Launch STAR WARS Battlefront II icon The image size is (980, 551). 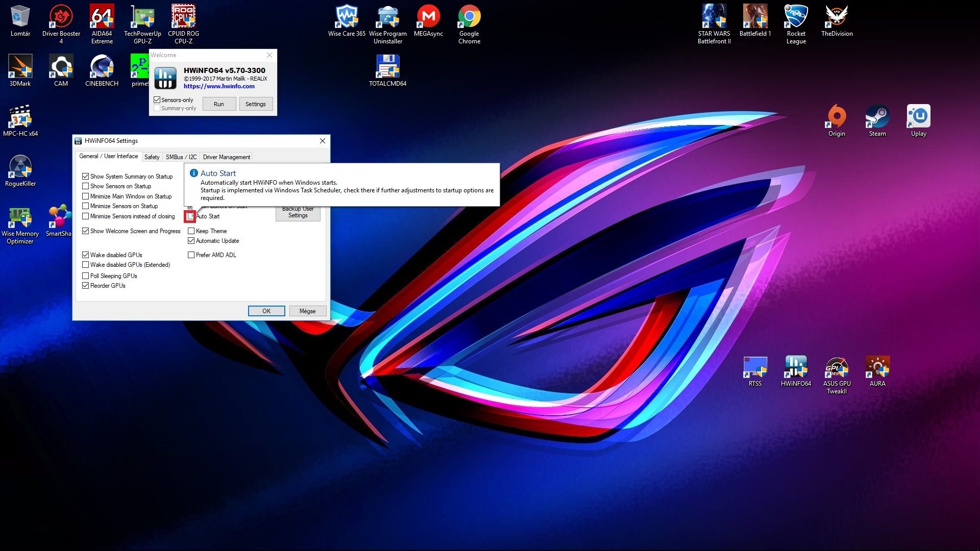click(x=714, y=23)
